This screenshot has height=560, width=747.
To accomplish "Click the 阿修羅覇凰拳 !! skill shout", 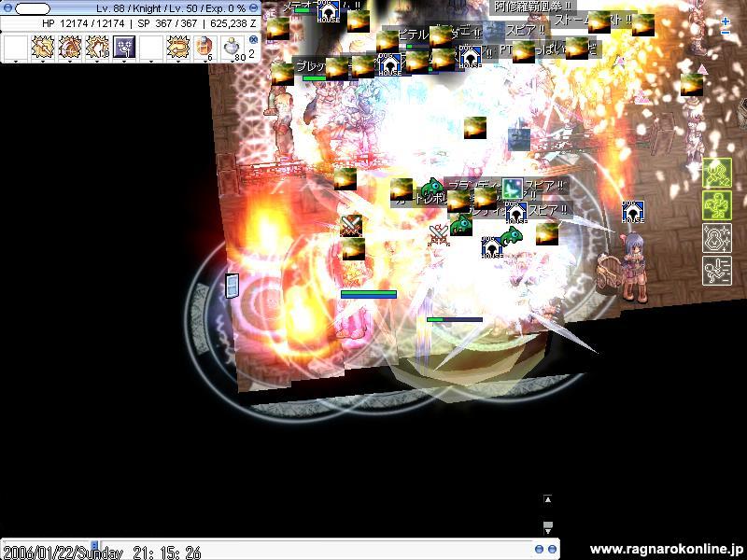I will [532, 7].
